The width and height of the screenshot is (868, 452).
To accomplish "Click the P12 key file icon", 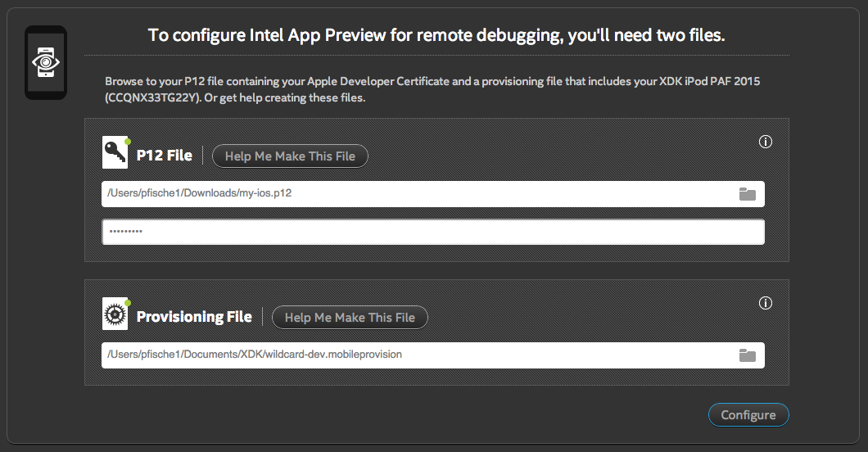I will pyautogui.click(x=114, y=153).
